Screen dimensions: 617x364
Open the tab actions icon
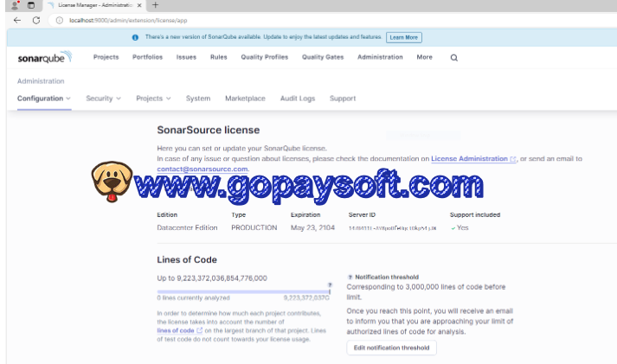click(x=31, y=5)
